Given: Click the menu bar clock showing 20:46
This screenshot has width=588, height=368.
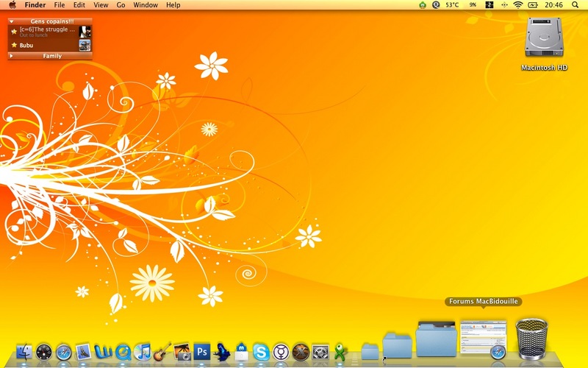Looking at the screenshot, I should (x=553, y=5).
